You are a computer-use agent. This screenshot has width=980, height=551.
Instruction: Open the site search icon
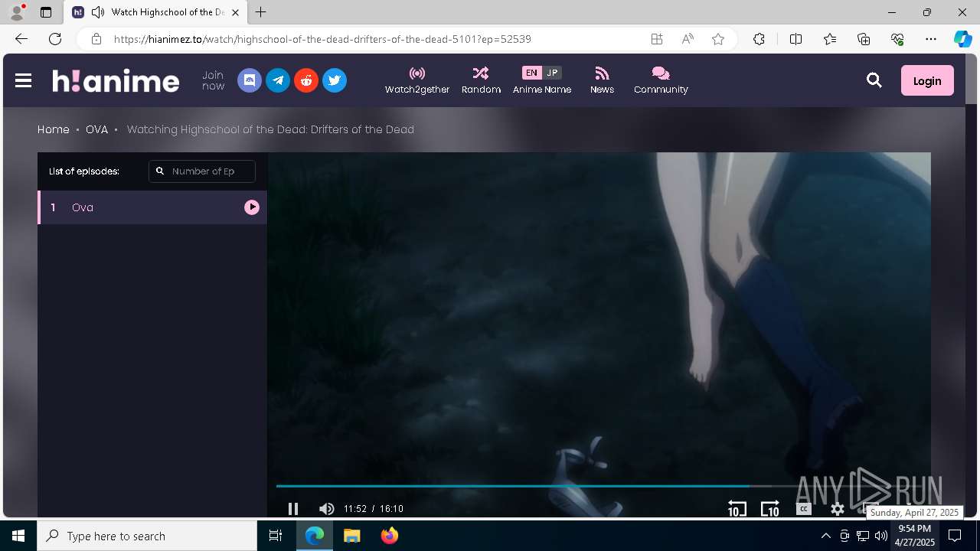click(x=874, y=80)
